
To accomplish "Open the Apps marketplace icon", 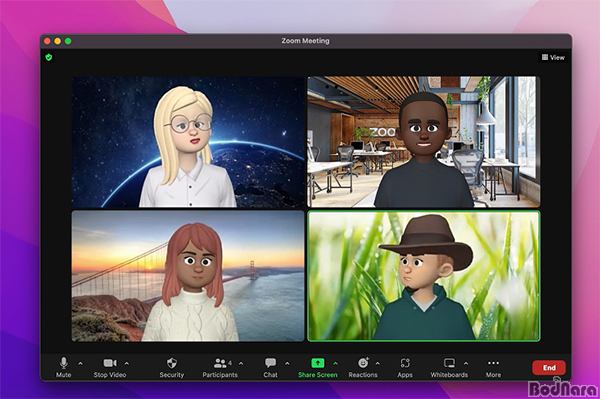I will (405, 367).
